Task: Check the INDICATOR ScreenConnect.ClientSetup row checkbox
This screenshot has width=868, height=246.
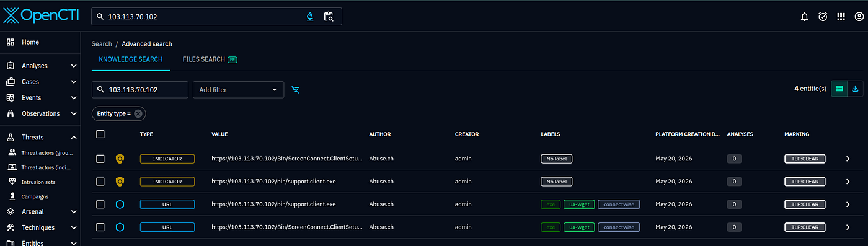Action: (100, 159)
